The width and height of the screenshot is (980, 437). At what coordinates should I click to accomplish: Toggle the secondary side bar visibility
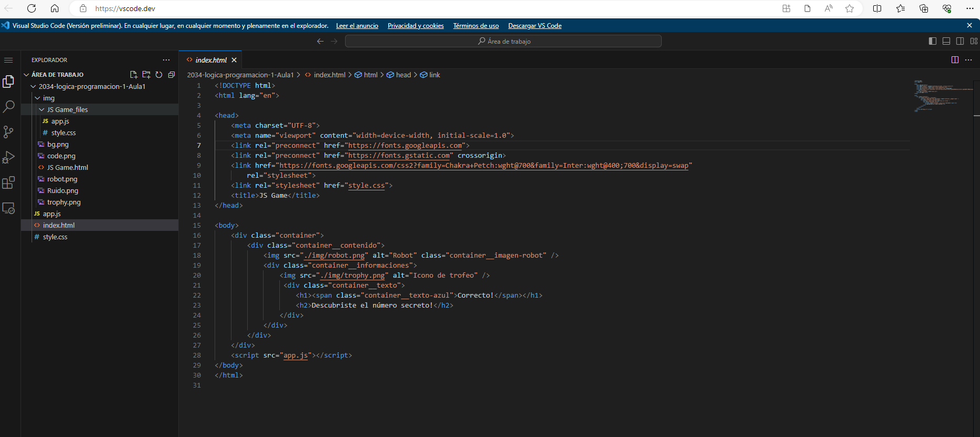pos(960,41)
